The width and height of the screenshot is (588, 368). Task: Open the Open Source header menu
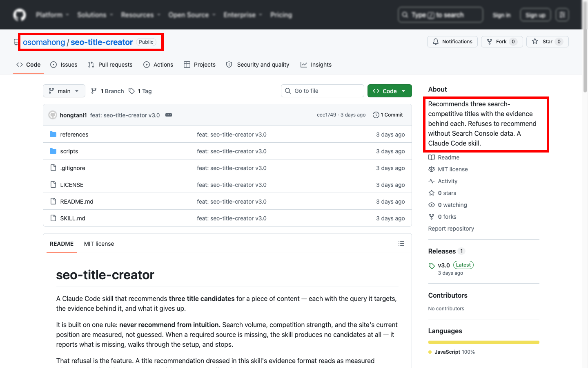(192, 15)
